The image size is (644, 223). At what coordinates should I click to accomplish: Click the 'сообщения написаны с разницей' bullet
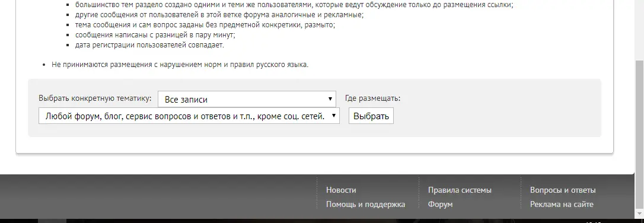pyautogui.click(x=155, y=35)
